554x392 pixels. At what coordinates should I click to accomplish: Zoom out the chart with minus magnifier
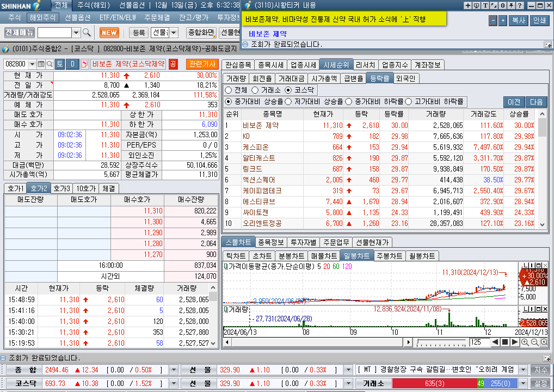pyautogui.click(x=534, y=342)
